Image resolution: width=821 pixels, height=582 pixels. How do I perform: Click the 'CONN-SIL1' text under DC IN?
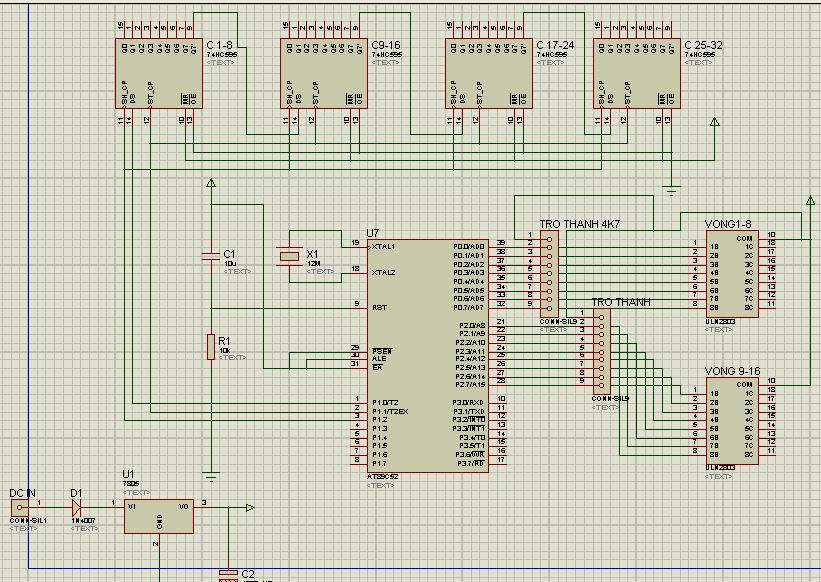click(28, 521)
